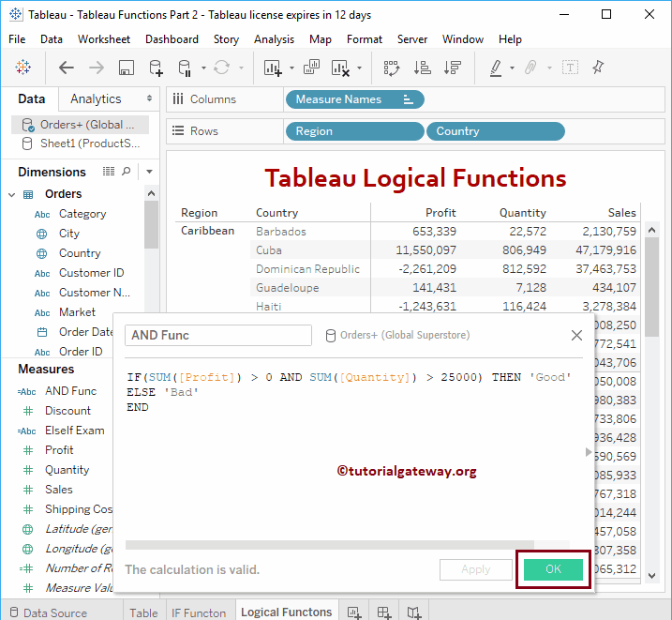Select the Orders+ (Global ...) data source
The image size is (672, 620).
80,125
